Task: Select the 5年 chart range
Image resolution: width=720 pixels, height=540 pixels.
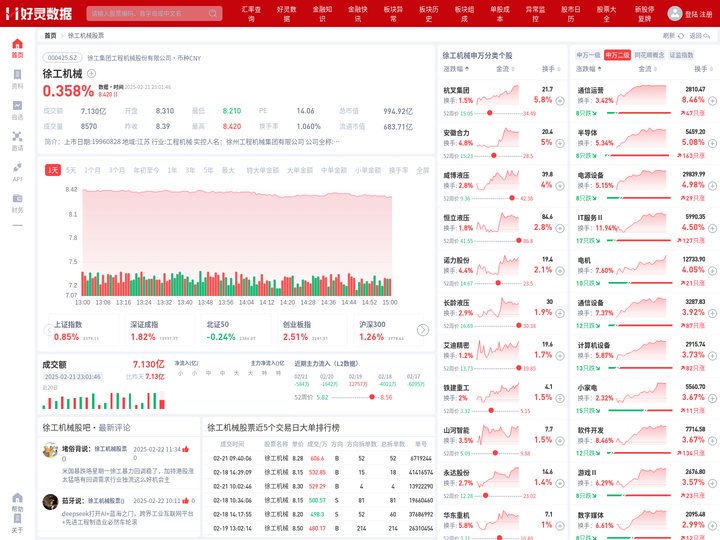Action: click(208, 170)
